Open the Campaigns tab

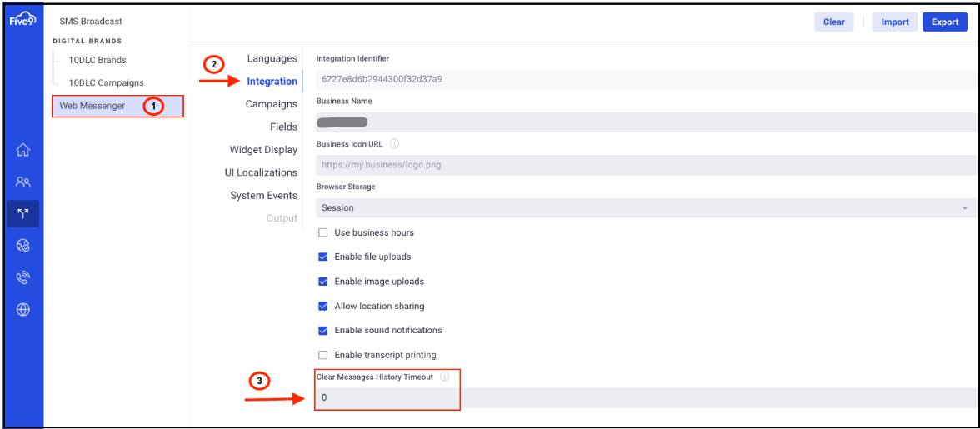click(272, 104)
